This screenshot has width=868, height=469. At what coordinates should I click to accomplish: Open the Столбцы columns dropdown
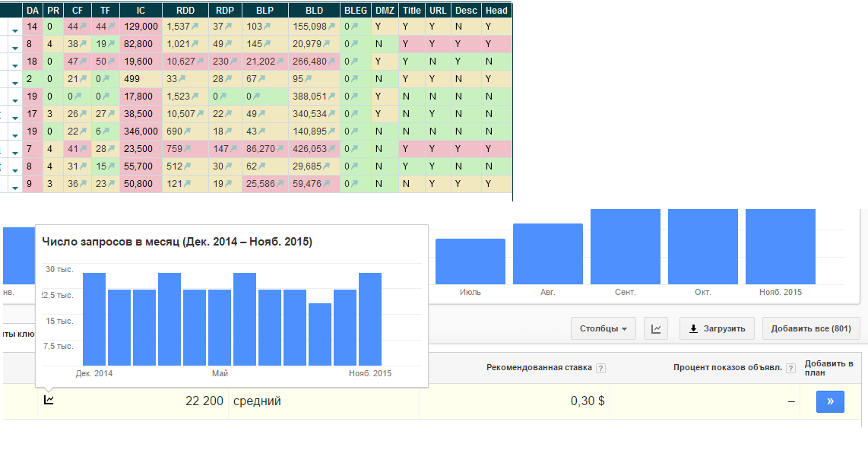pyautogui.click(x=603, y=329)
